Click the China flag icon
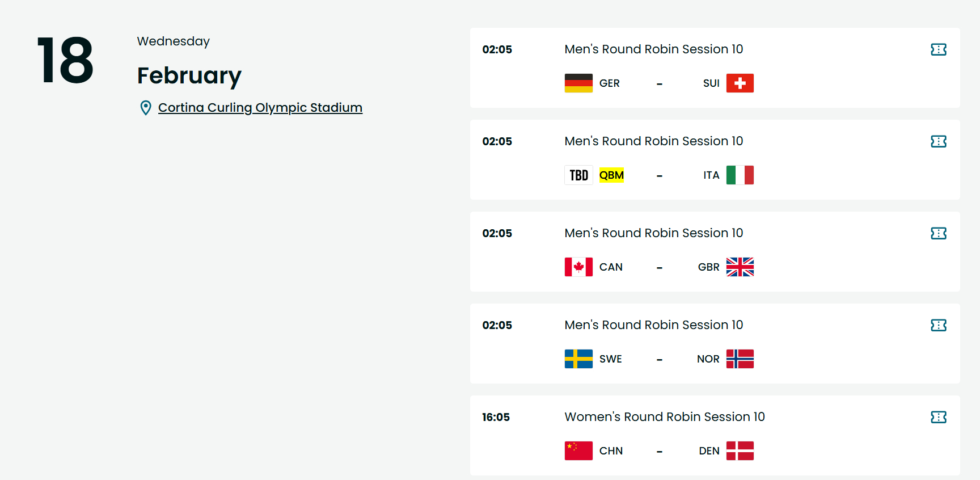The image size is (980, 480). coord(578,451)
